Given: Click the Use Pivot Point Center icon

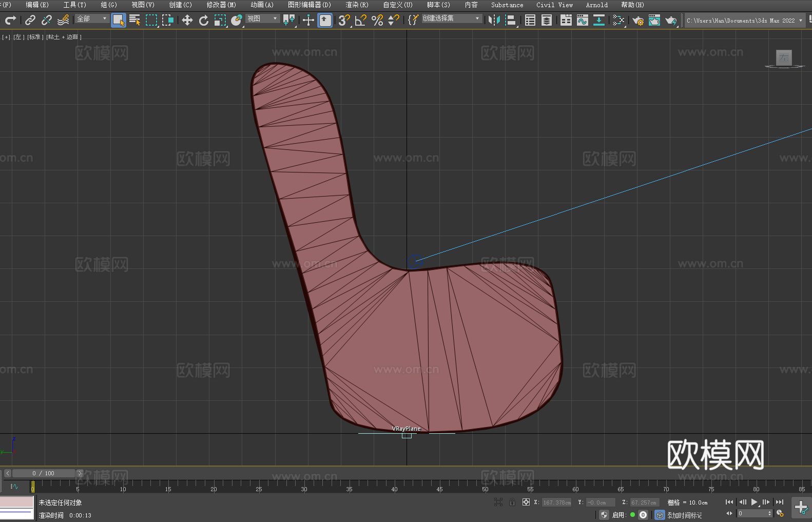Looking at the screenshot, I should click(289, 20).
